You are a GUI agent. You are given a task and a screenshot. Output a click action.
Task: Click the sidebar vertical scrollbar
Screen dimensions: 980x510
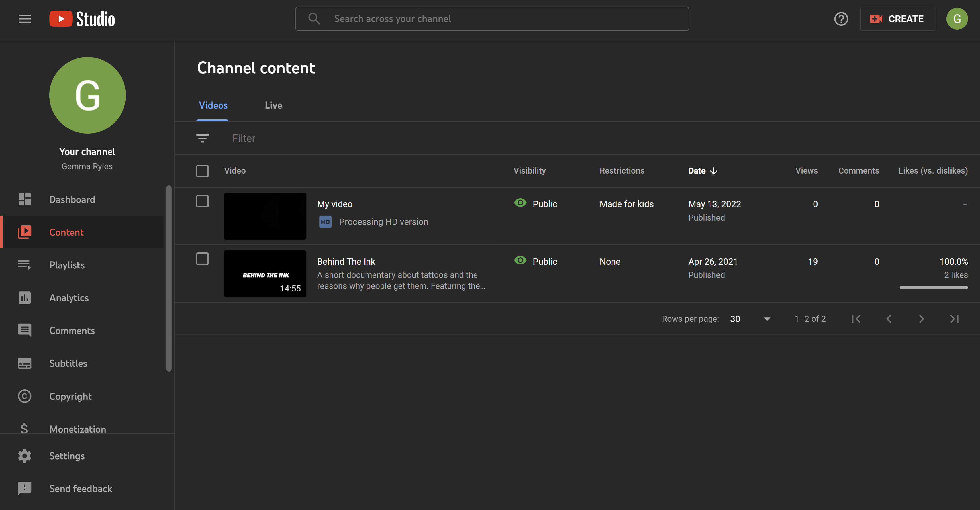point(169,278)
